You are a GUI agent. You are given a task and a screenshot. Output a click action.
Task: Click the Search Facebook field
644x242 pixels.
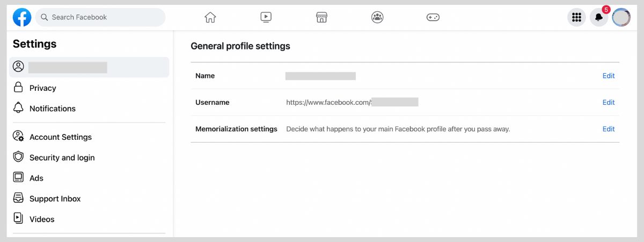(102, 17)
